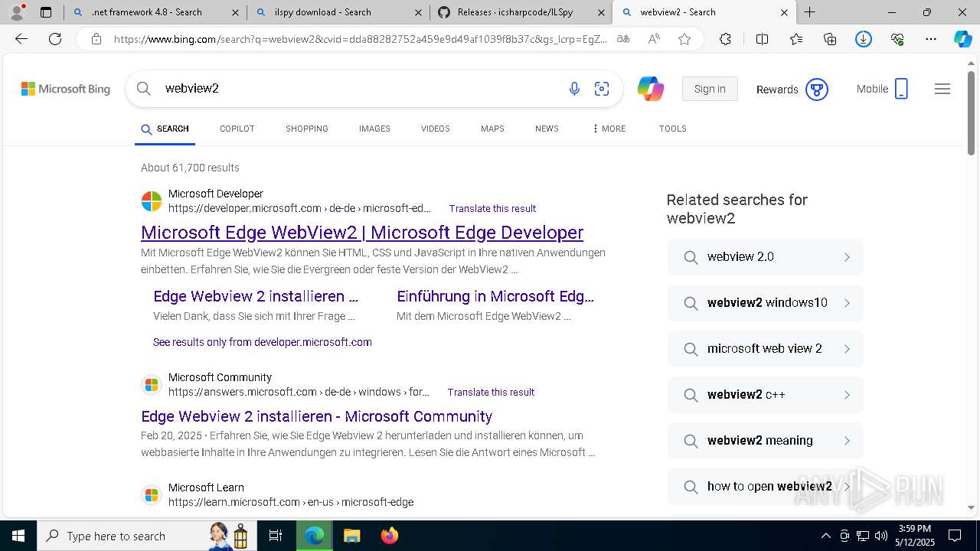Image resolution: width=980 pixels, height=551 pixels.
Task: Select the IMAGES search category
Action: pos(374,129)
